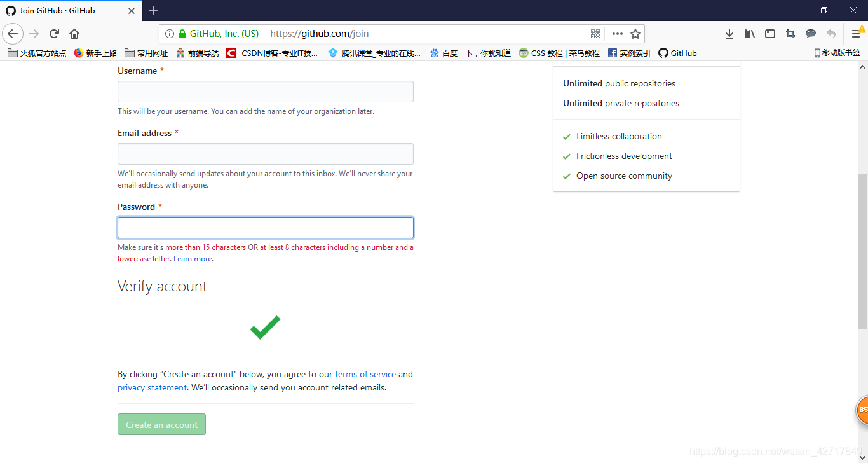Open the GitHub bookmark in bookmarks bar
868x463 pixels.
pyautogui.click(x=677, y=53)
